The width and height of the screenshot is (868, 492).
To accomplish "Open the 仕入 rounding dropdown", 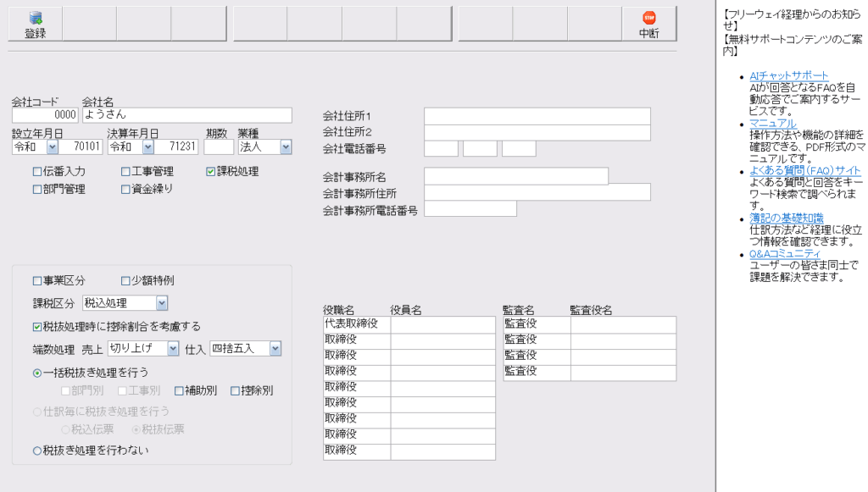I will coord(275,349).
